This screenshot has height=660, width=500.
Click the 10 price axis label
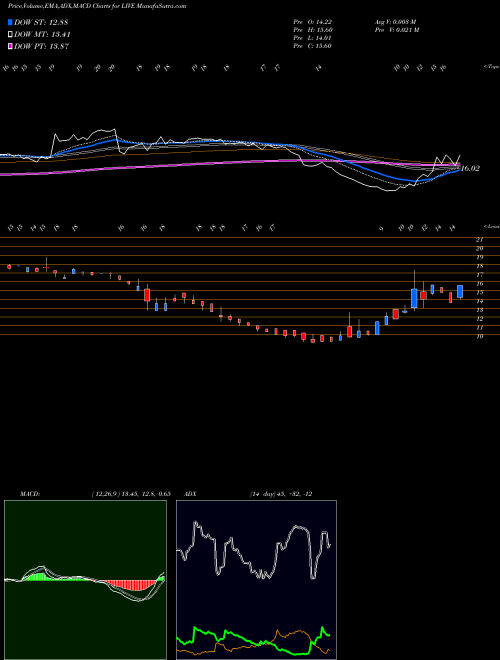[x=479, y=336]
